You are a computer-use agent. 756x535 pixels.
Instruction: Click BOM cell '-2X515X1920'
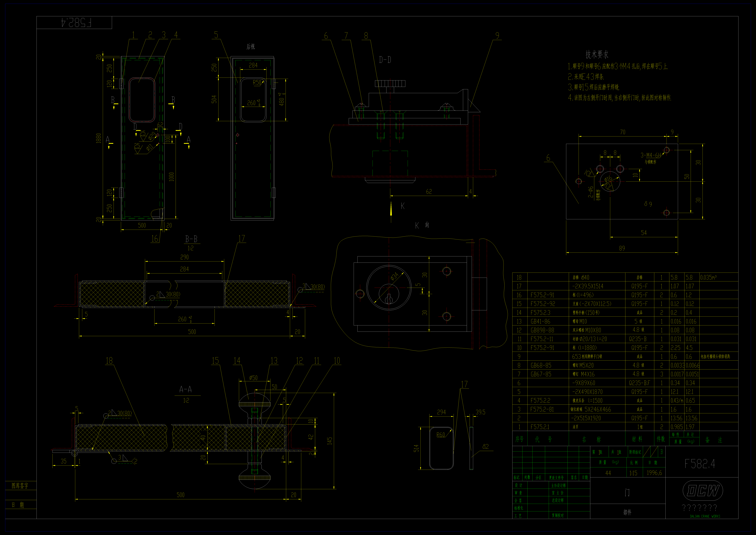586,418
